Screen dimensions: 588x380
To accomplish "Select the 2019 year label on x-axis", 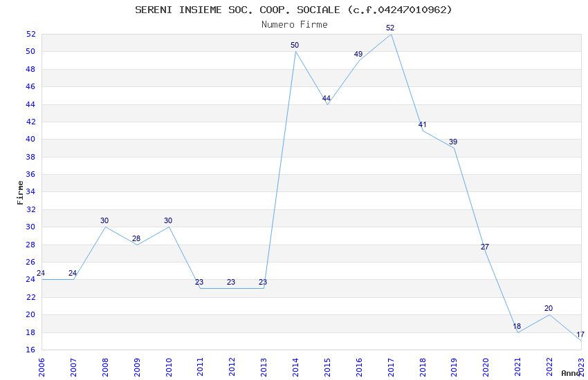I will pos(454,367).
